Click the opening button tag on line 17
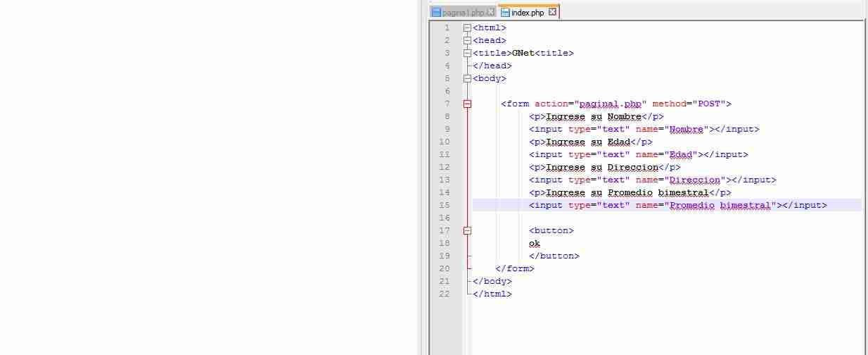The width and height of the screenshot is (868, 355). click(551, 231)
